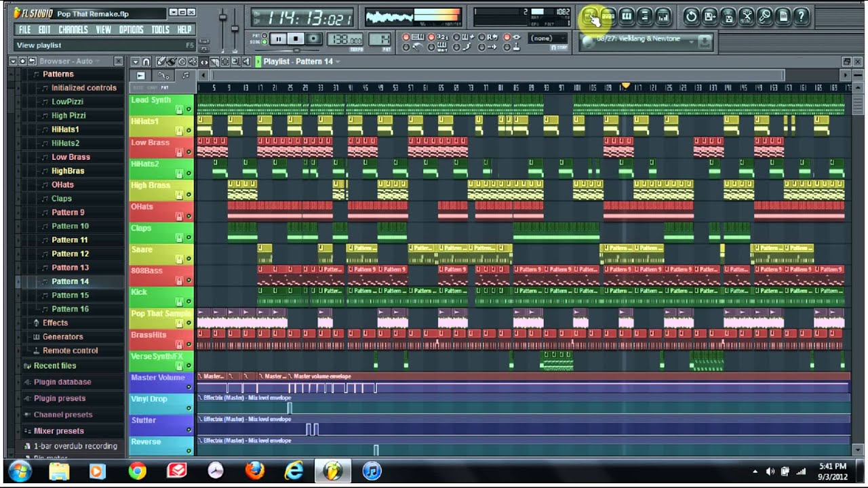This screenshot has width=868, height=488.
Task: Open the EDIT menu
Action: coord(45,30)
